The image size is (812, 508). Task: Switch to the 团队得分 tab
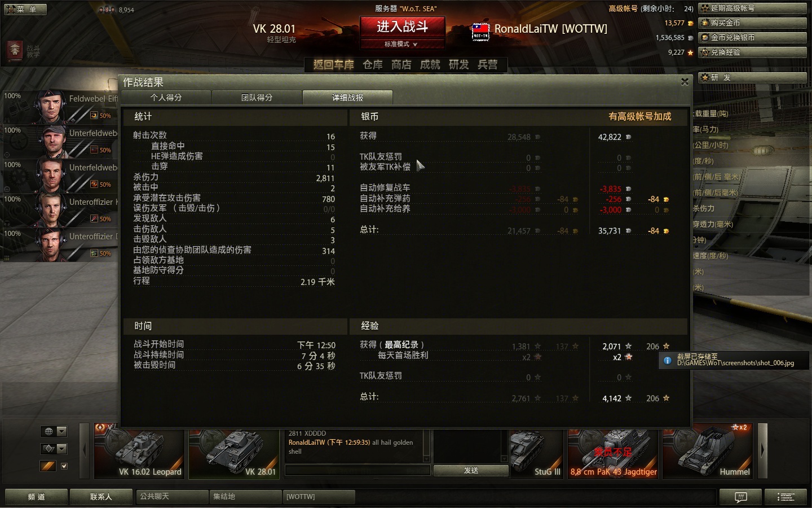(257, 98)
